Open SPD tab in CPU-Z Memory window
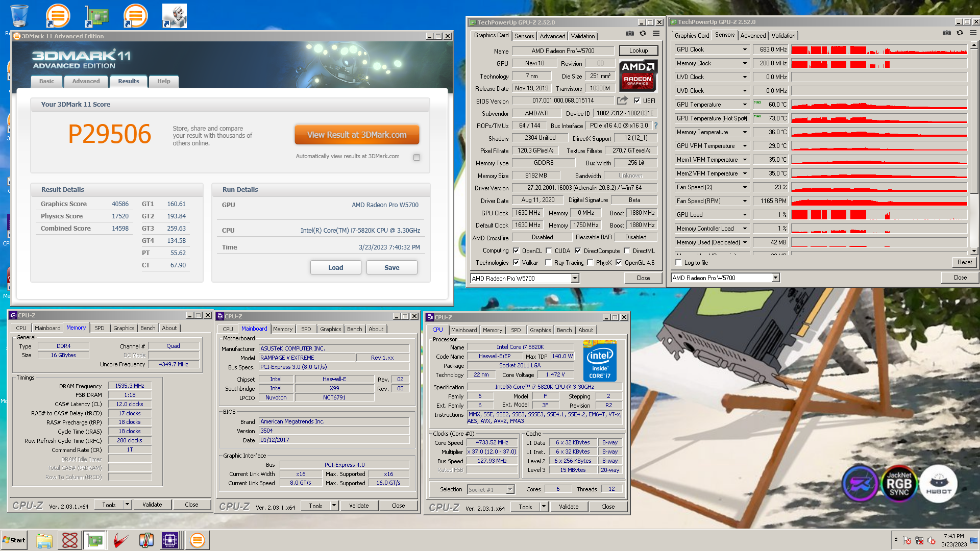Image resolution: width=980 pixels, height=551 pixels. 99,328
